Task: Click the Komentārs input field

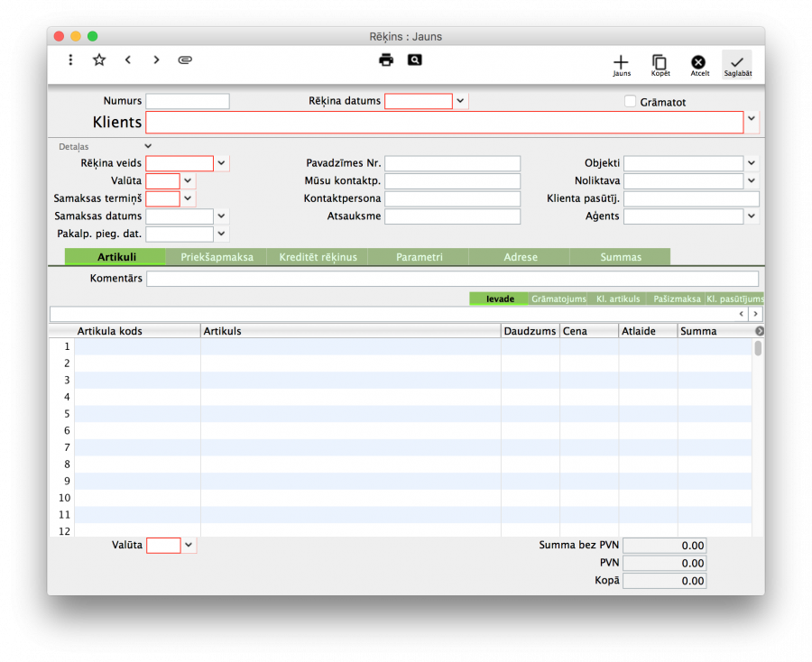Action: click(x=451, y=279)
